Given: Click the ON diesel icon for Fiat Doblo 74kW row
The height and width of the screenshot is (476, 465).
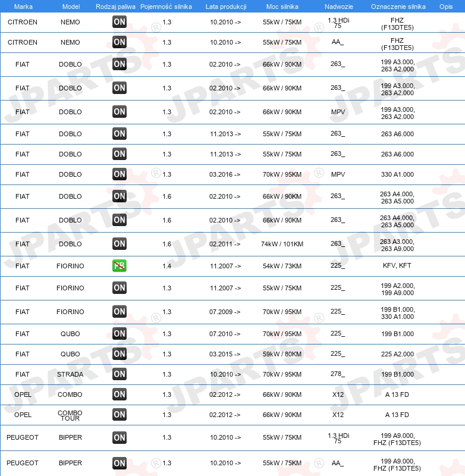Looking at the screenshot, I should 119,244.
